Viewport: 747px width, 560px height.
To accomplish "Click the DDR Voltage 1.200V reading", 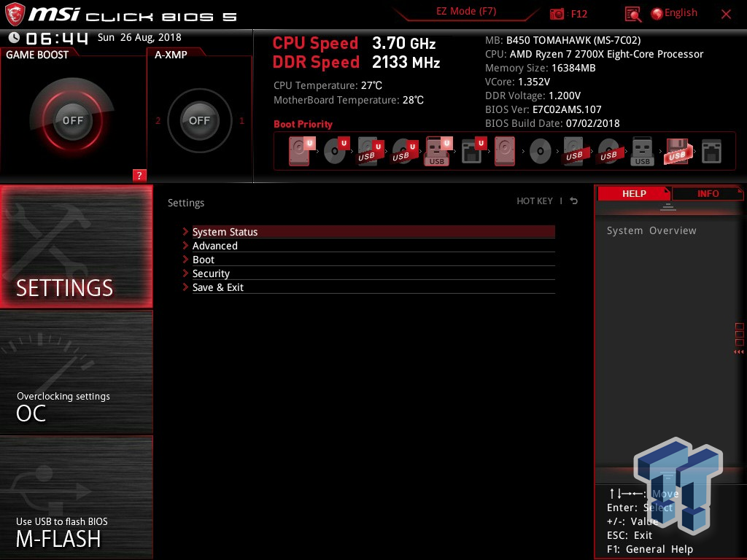I will click(533, 96).
